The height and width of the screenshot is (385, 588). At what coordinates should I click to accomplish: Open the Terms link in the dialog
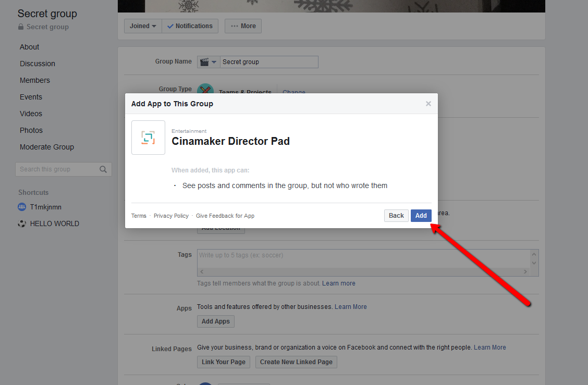pyautogui.click(x=139, y=216)
